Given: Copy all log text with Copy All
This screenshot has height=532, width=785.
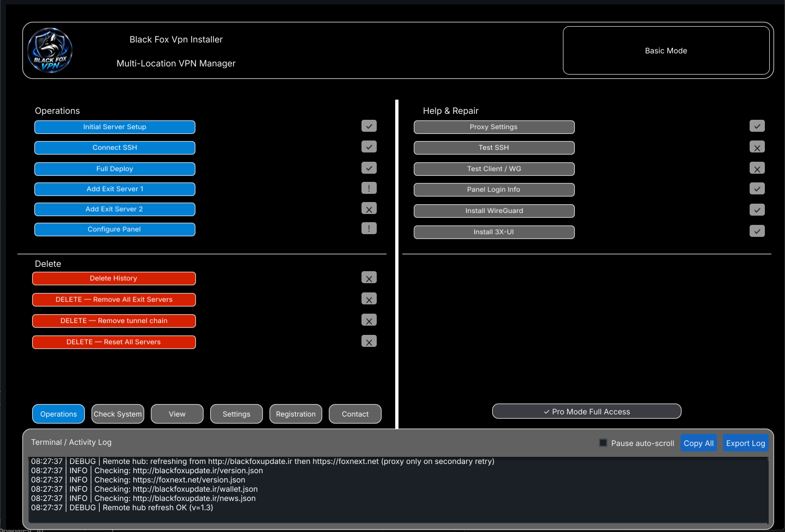Looking at the screenshot, I should point(698,443).
